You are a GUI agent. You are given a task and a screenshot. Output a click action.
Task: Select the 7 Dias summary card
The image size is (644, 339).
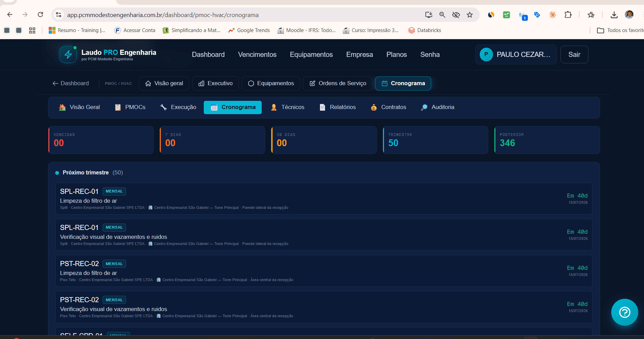click(x=212, y=140)
